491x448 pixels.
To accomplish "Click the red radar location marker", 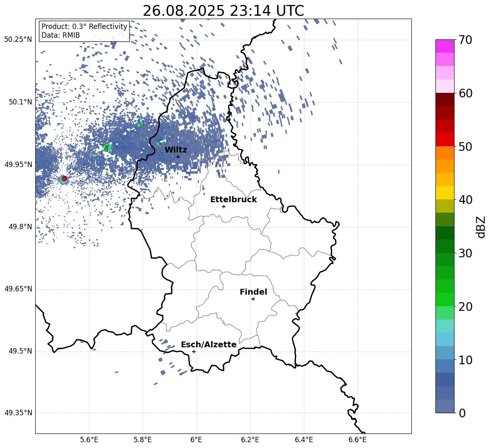I will [x=64, y=178].
